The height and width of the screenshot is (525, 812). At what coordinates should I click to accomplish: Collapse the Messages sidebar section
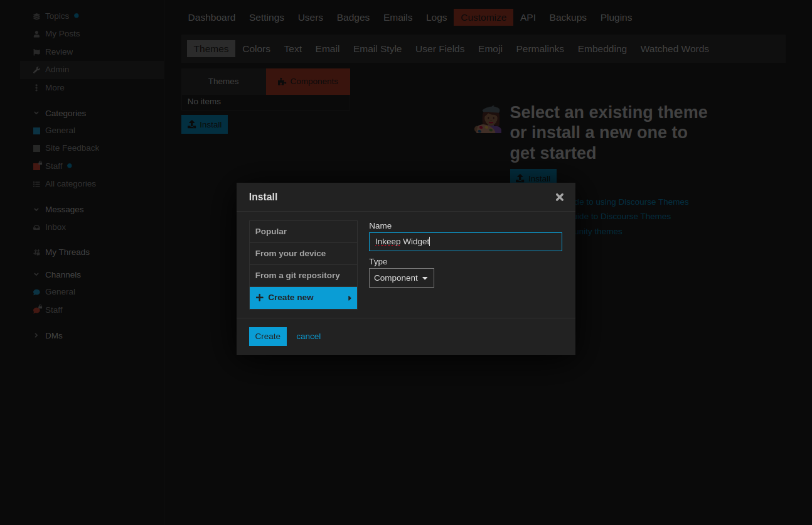pyautogui.click(x=36, y=210)
